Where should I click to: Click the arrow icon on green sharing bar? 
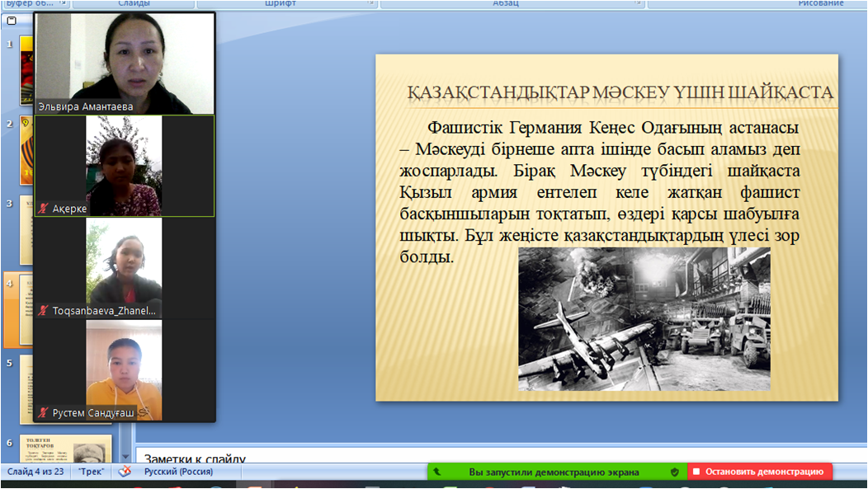437,472
